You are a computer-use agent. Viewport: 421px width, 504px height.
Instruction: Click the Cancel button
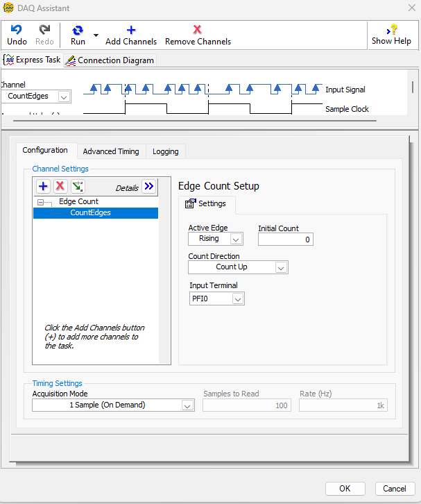coord(395,488)
